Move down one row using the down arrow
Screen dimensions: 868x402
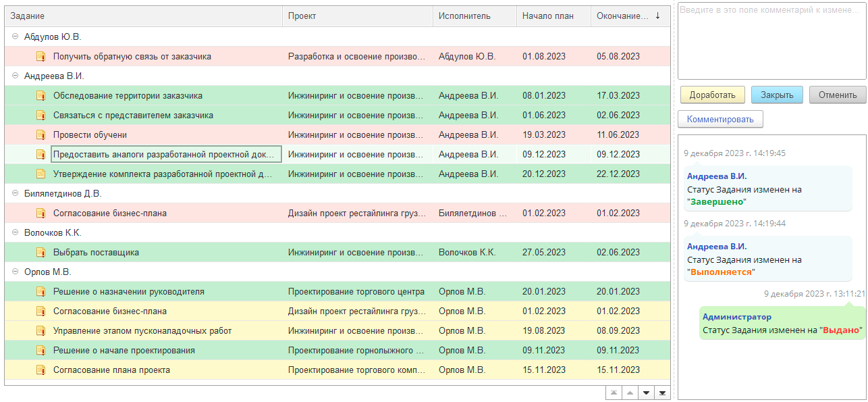pyautogui.click(x=646, y=393)
